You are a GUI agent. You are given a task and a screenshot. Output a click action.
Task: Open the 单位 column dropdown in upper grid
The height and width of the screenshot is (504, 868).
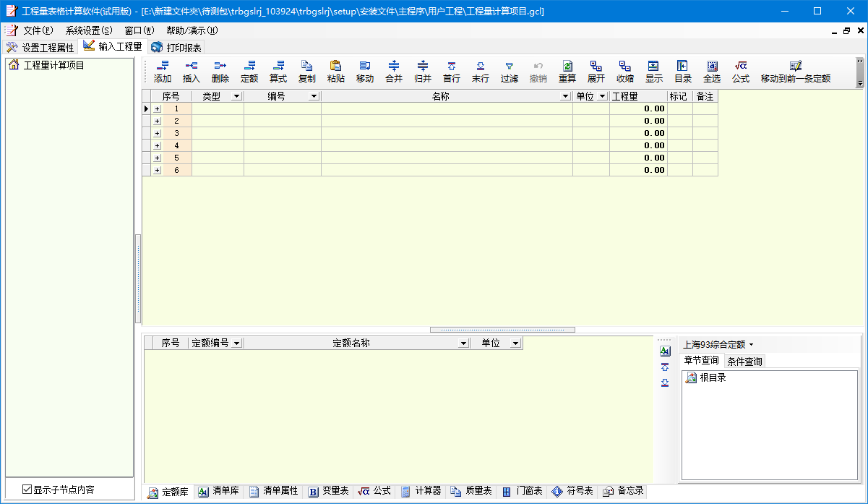point(602,97)
